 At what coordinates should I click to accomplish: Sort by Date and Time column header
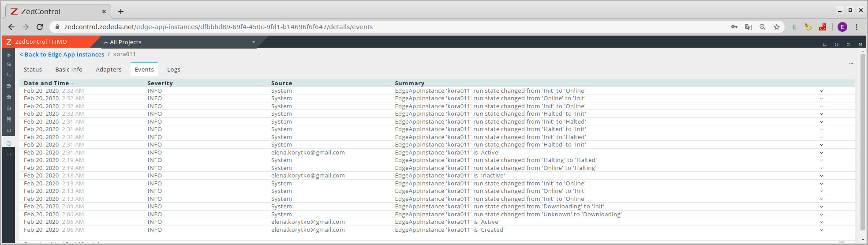[46, 83]
